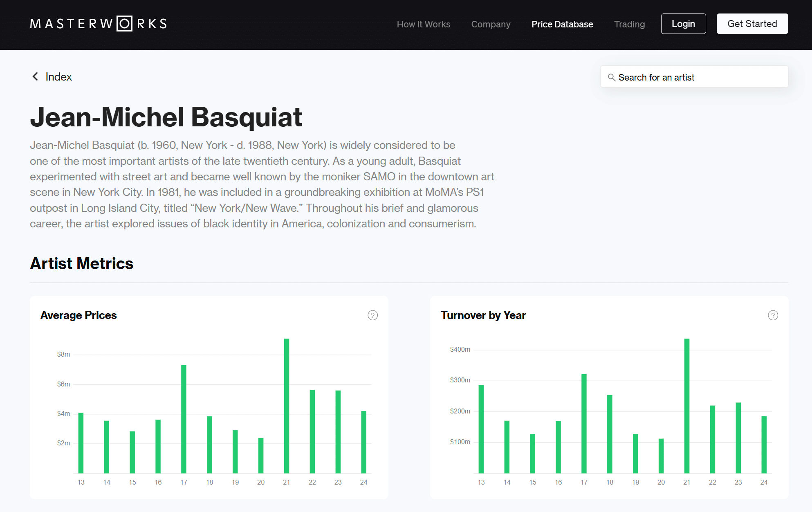812x512 pixels.
Task: Select the 2022 bar in Average Prices
Action: click(x=312, y=431)
